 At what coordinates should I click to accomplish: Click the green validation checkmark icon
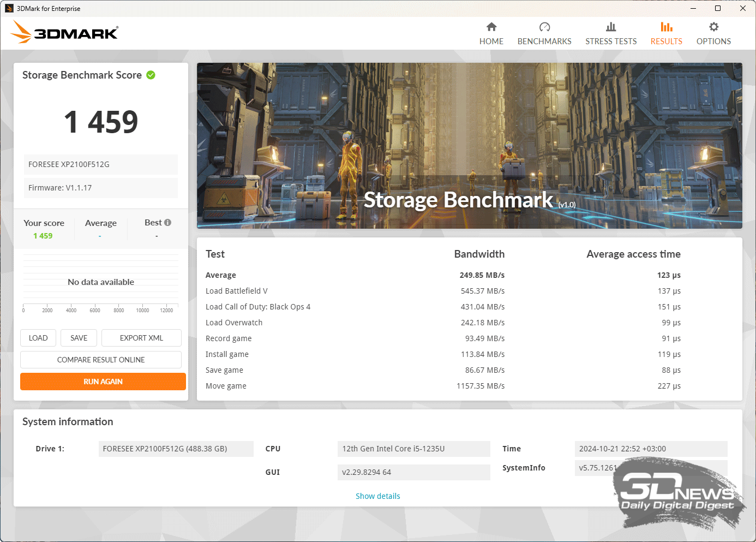(x=151, y=75)
